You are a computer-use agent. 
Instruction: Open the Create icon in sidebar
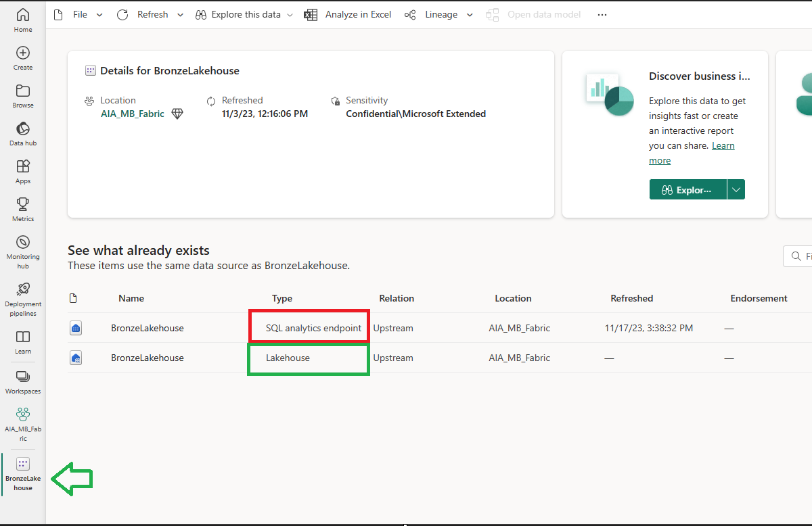pos(23,58)
